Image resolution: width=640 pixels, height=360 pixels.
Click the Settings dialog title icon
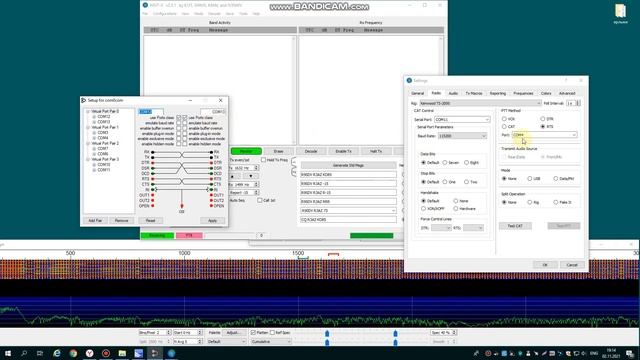409,80
